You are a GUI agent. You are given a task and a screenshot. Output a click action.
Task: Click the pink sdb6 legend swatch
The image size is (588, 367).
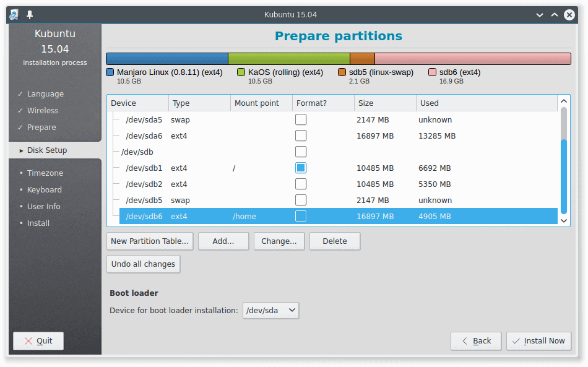click(x=433, y=72)
